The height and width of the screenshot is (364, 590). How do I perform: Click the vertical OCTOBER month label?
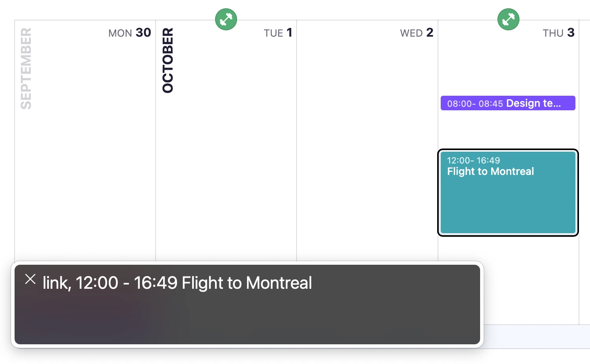[x=168, y=60]
